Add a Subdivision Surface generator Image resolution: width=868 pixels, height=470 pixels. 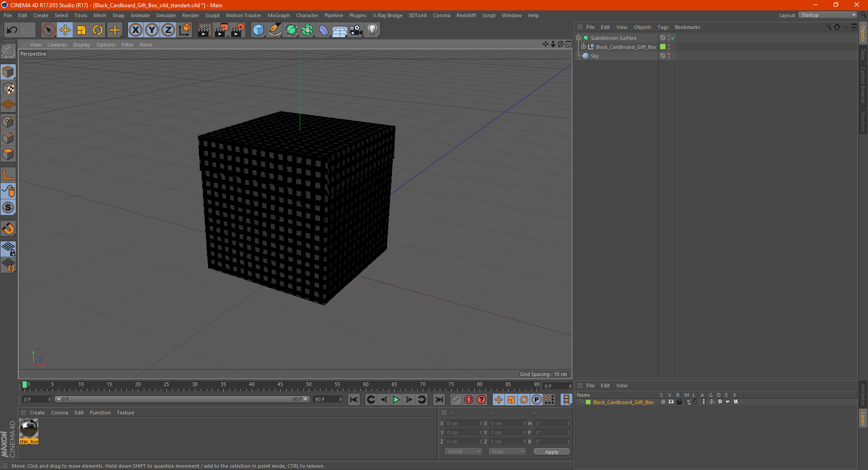[x=291, y=30]
